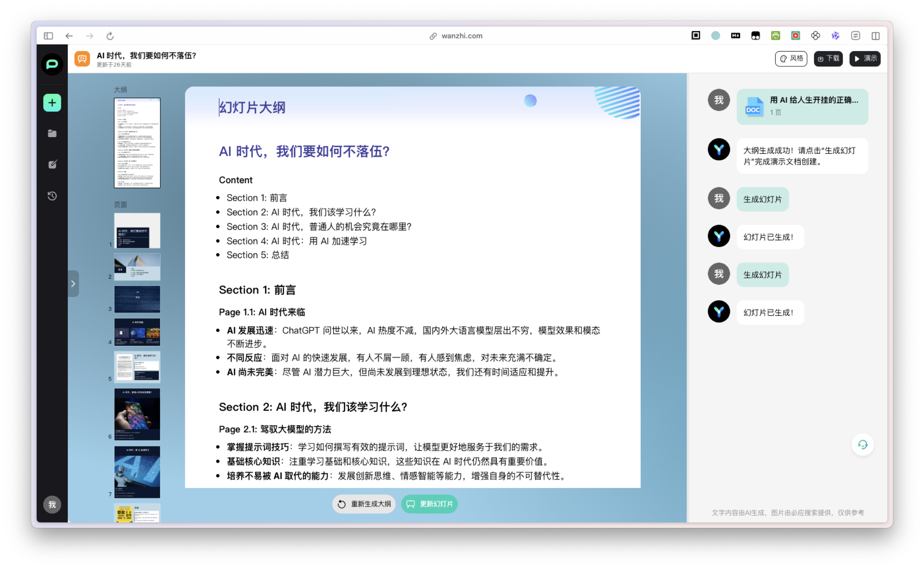Select the outline thumbnail under 大纲
Viewport: 924px width, 569px height.
pyautogui.click(x=137, y=143)
